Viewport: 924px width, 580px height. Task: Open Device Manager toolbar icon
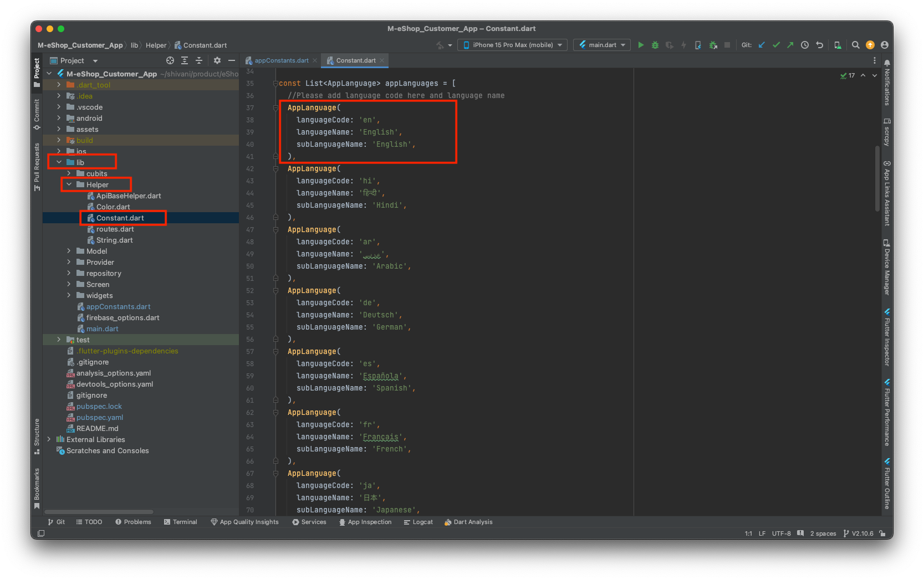click(x=838, y=45)
